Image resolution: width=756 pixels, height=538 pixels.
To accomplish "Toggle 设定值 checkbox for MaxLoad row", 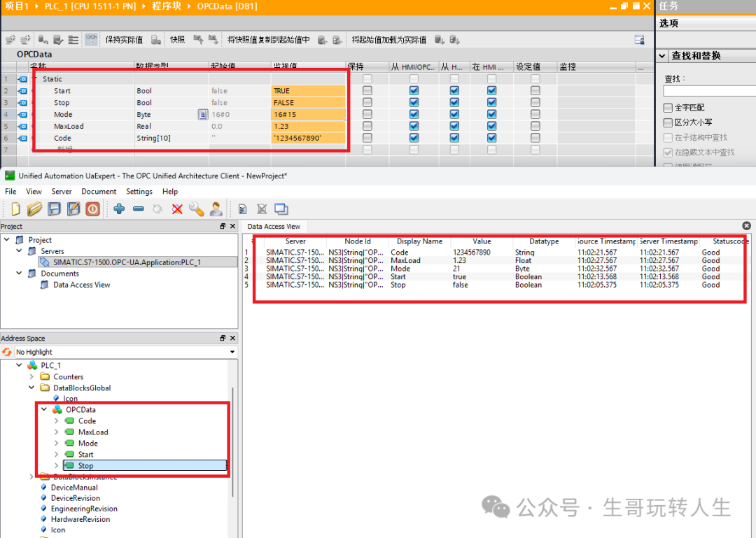I will [535, 126].
